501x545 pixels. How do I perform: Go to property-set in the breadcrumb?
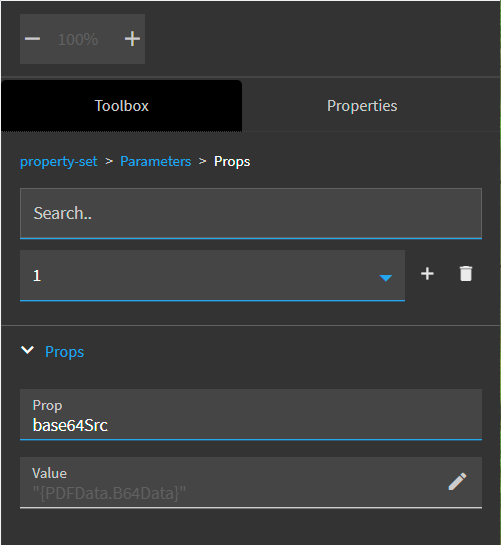(59, 161)
